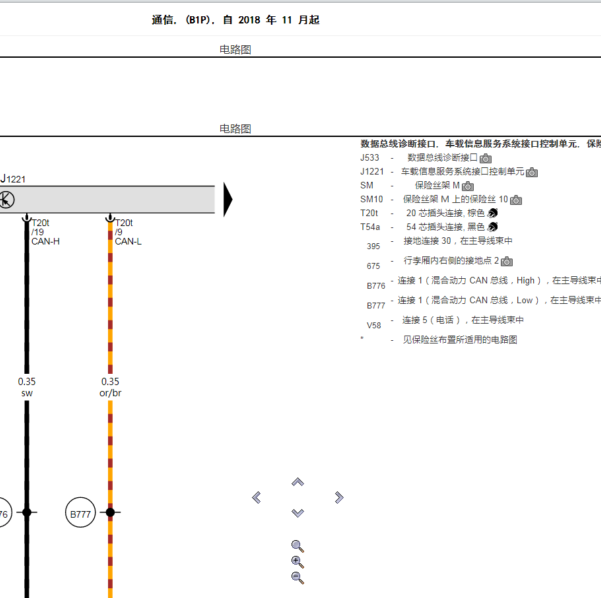The height and width of the screenshot is (598, 601).
Task: Click legend code SM10
Action: pyautogui.click(x=371, y=199)
